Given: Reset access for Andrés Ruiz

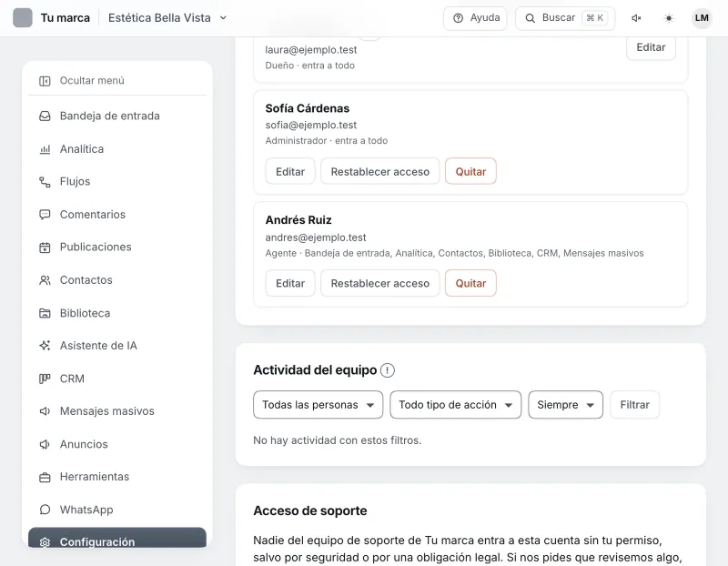Looking at the screenshot, I should point(379,283).
